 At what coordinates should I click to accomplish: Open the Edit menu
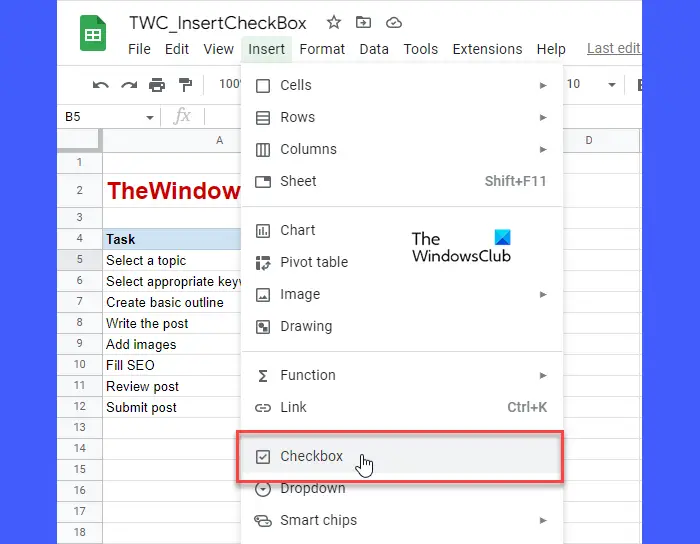tap(177, 49)
